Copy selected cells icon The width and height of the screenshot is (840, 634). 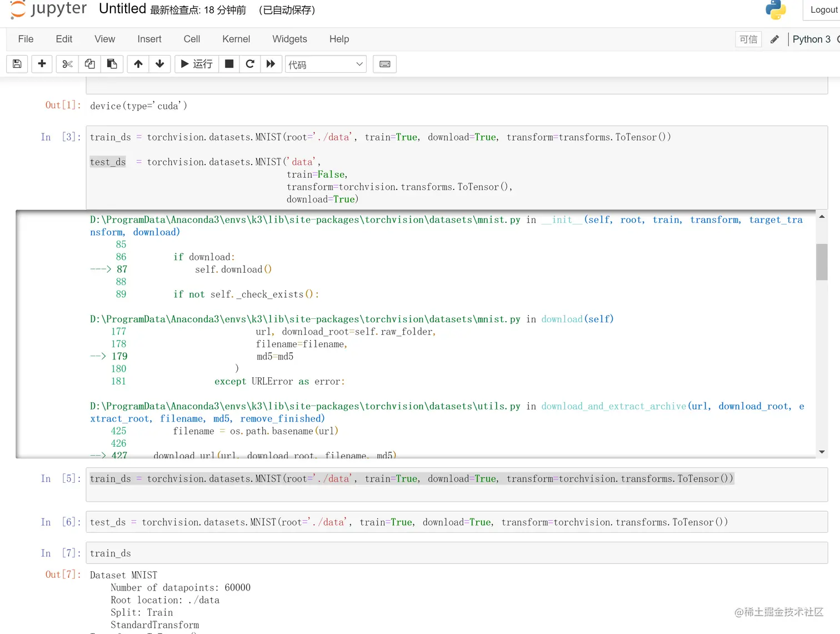coord(89,64)
